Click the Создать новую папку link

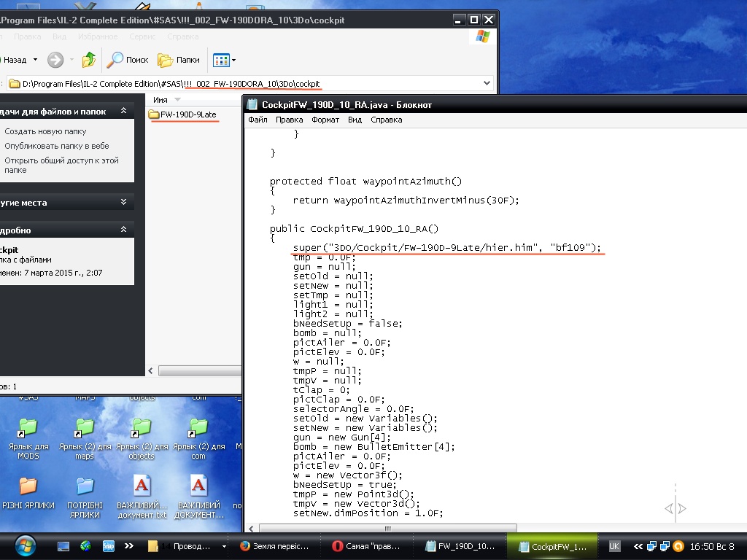click(x=45, y=131)
